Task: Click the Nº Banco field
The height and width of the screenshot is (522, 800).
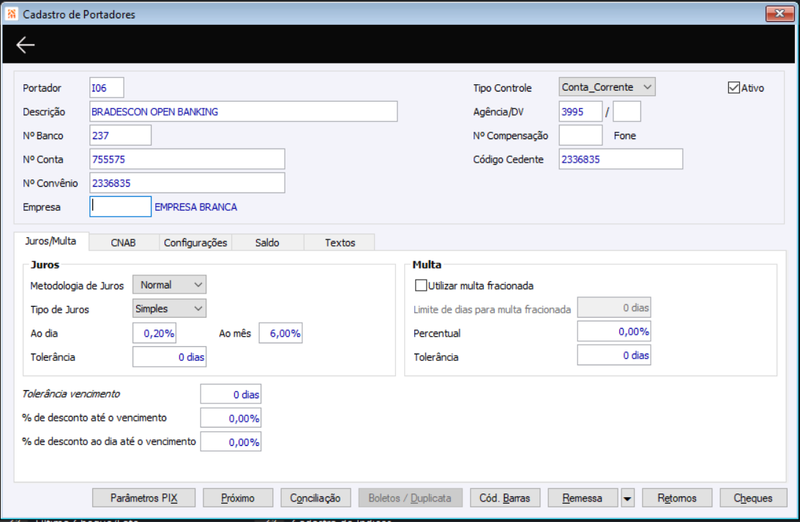Action: [120, 135]
